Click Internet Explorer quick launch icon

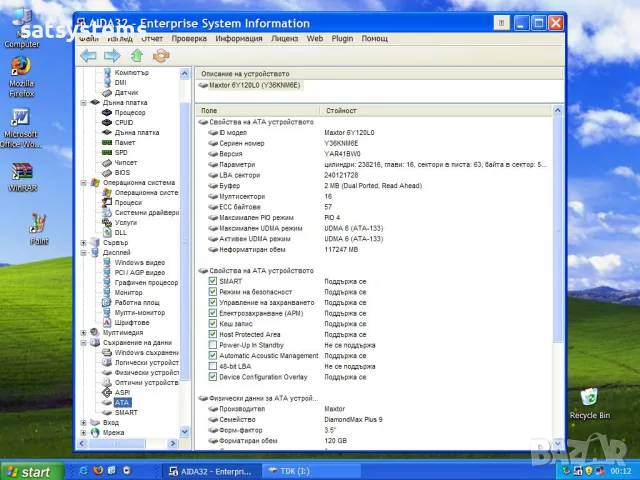point(83,471)
